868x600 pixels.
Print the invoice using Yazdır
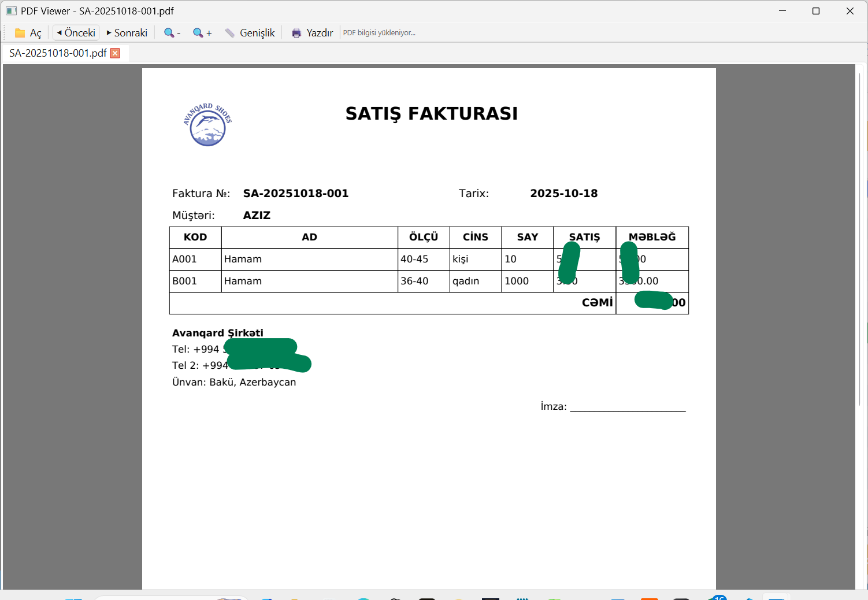(x=312, y=33)
